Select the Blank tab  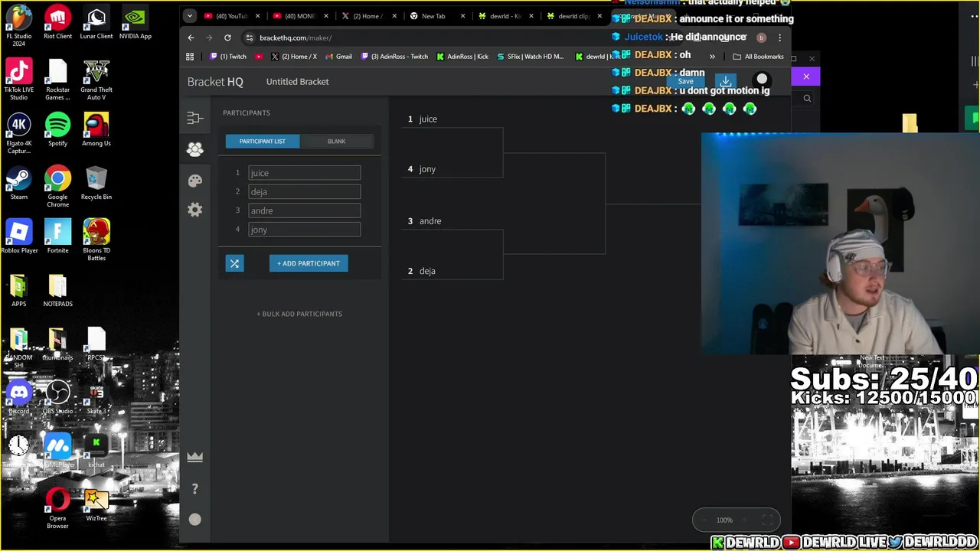click(x=336, y=141)
